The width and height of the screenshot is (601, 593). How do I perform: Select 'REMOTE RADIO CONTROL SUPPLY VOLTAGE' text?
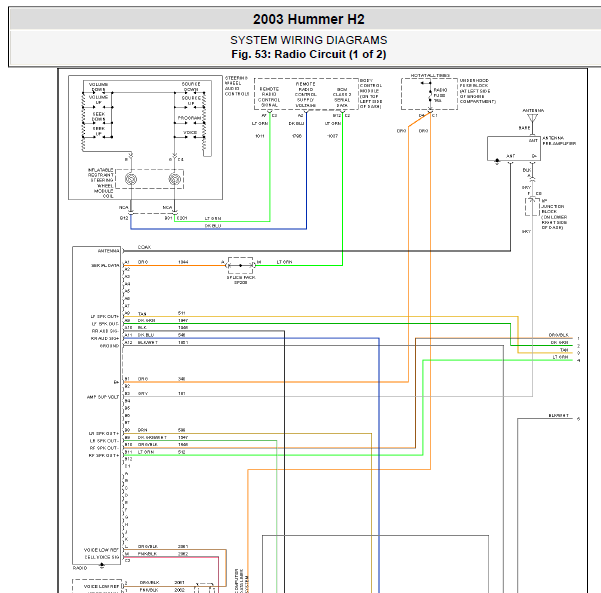point(305,94)
